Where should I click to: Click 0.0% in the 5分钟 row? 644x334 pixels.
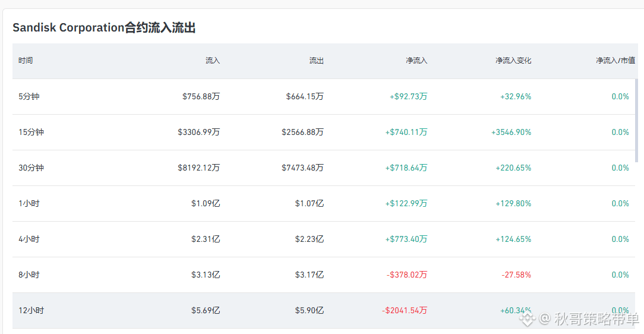point(620,96)
